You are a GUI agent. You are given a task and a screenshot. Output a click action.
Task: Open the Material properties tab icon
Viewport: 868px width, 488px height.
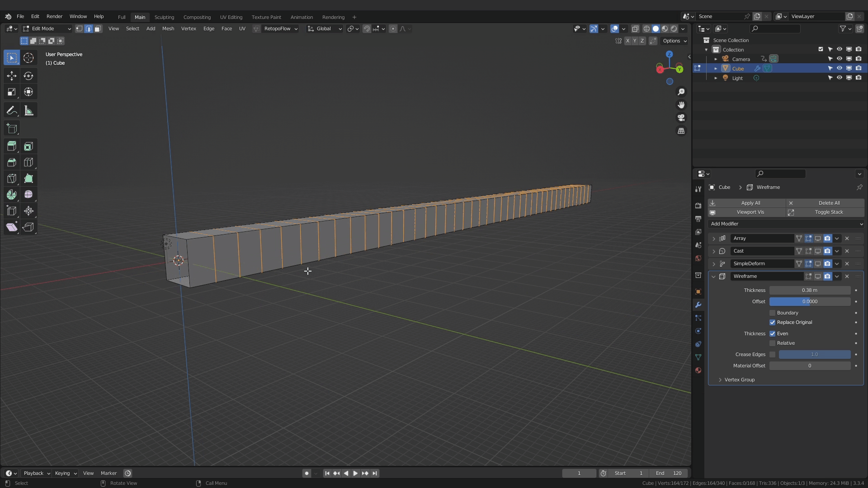pyautogui.click(x=698, y=371)
